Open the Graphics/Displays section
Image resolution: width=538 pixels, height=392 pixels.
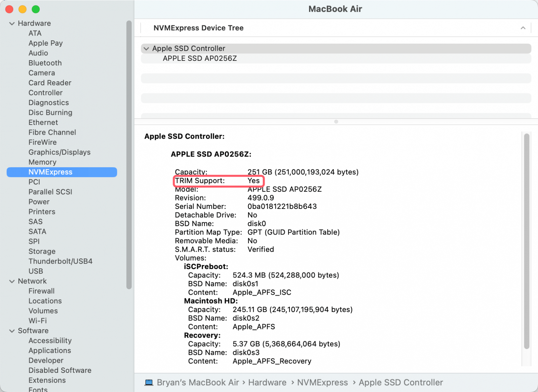point(60,152)
